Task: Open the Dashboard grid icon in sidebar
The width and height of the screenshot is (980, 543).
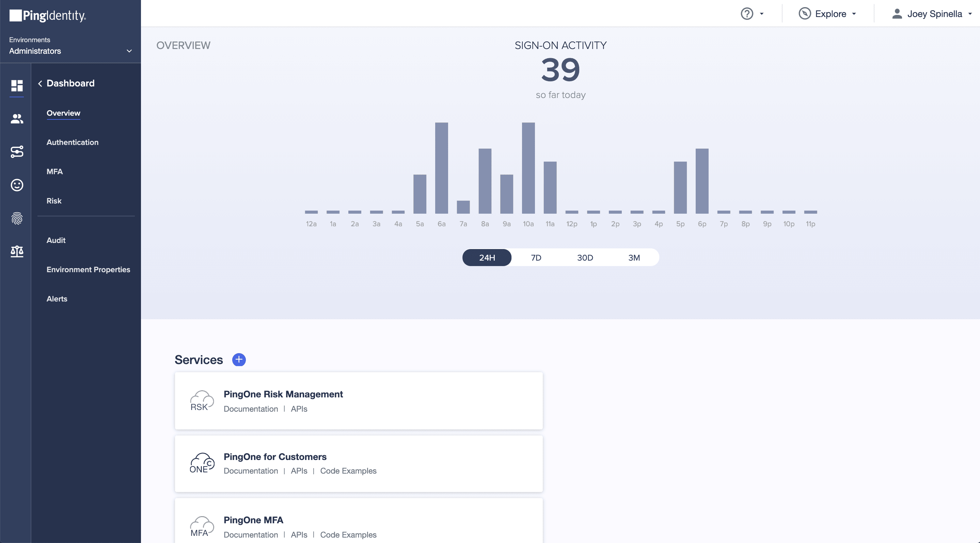Action: [17, 85]
